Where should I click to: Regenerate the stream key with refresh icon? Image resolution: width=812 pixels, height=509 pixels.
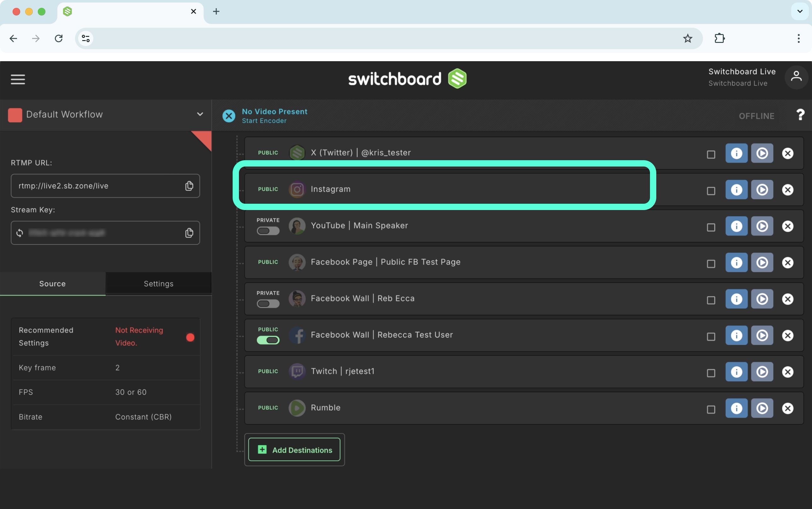(x=20, y=233)
